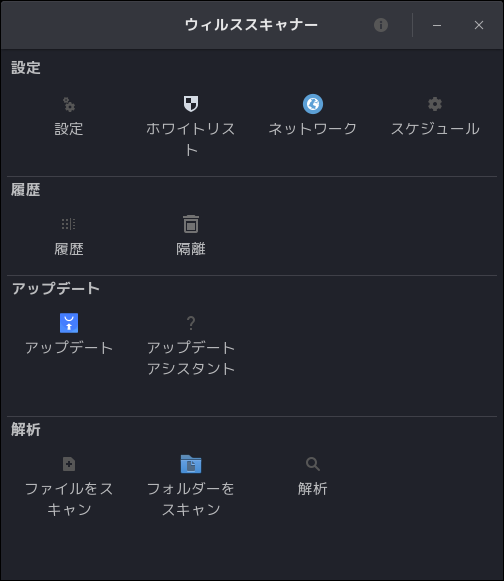The image size is (504, 581).
Task: Open the 解析 magnifying glass icon
Action: click(x=313, y=464)
